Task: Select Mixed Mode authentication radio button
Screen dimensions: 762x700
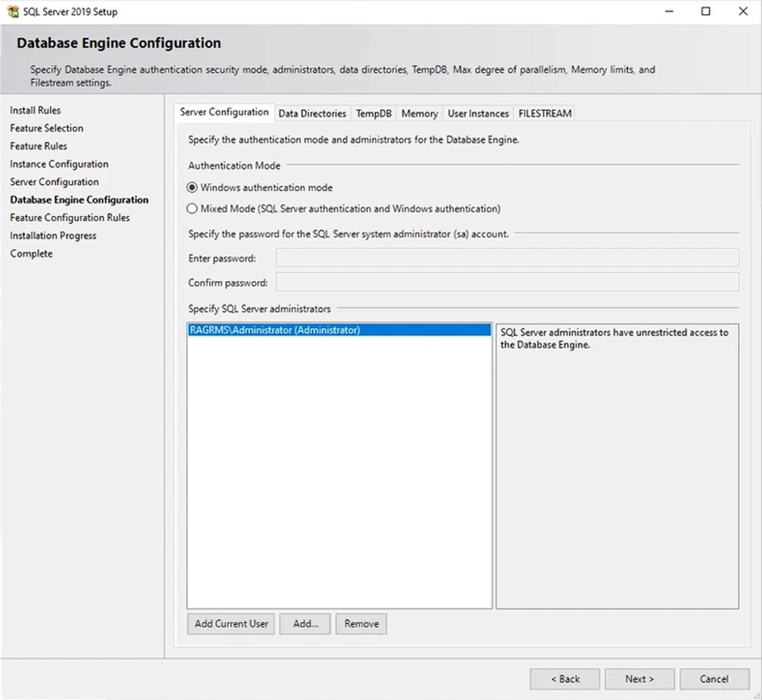Action: (192, 208)
